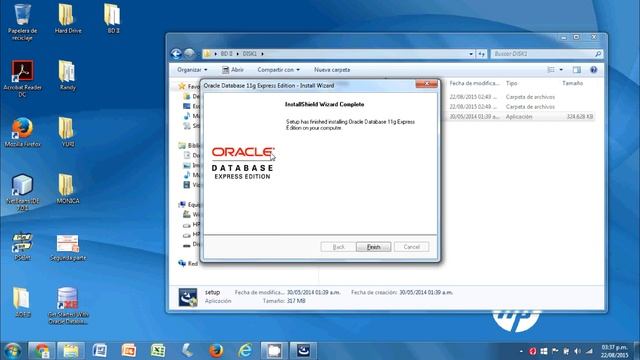The height and width of the screenshot is (360, 640).
Task: Launch Acrobat Reader DC from desktop
Action: 22,78
